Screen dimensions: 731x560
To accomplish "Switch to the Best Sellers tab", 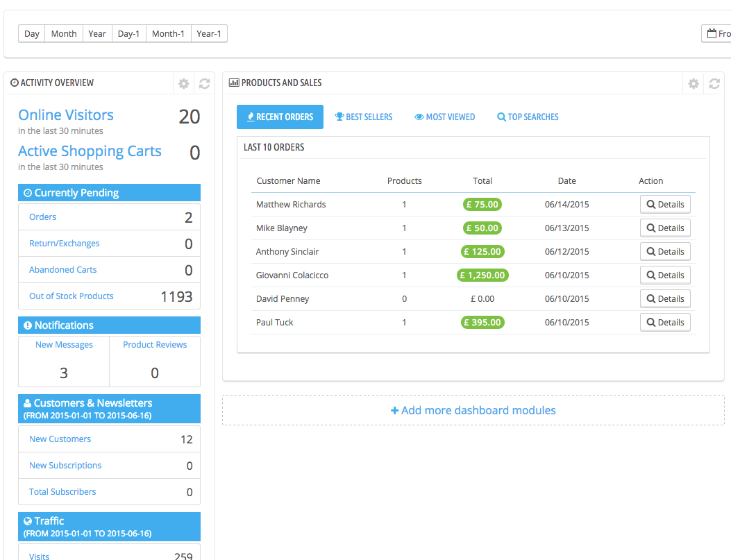I will 364,117.
